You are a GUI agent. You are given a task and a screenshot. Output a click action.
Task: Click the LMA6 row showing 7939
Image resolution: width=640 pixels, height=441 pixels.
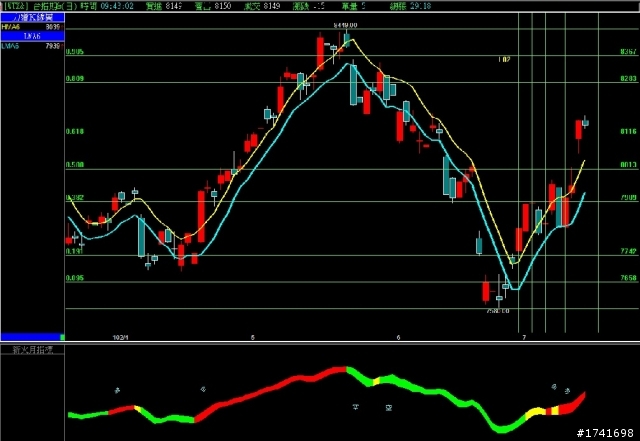click(x=32, y=46)
